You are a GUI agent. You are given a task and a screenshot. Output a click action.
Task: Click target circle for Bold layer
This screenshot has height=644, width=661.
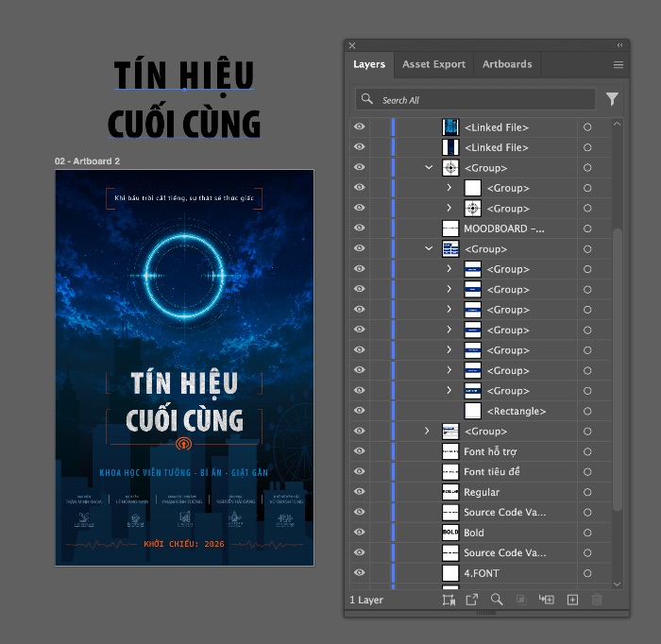coord(587,533)
